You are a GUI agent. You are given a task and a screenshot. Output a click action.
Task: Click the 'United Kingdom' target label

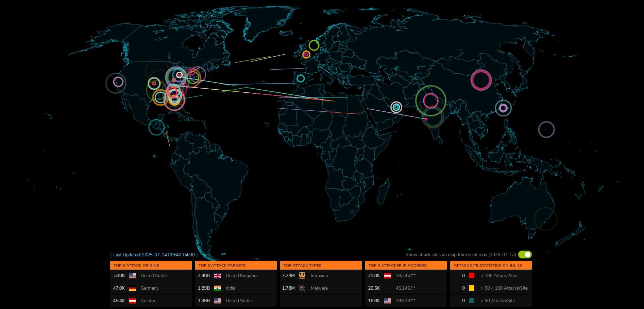[x=242, y=275]
